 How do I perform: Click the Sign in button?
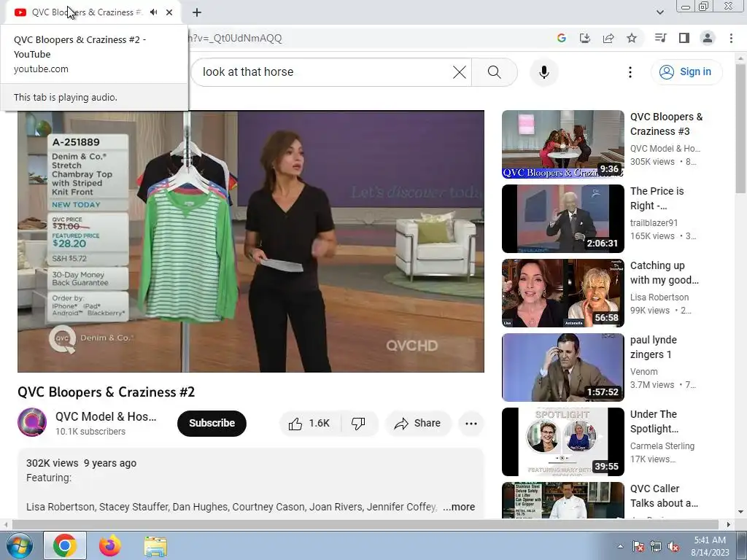click(686, 72)
